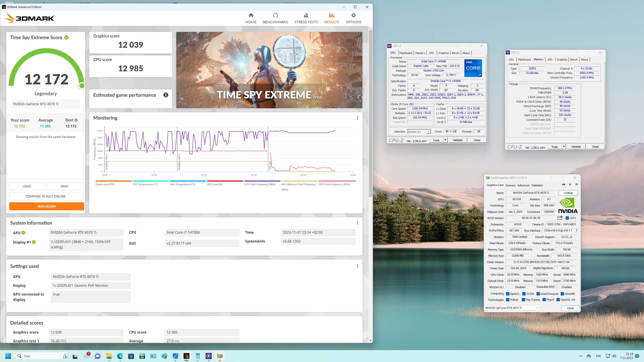Show hidden system tray icons chevron
Viewport: 644px width, 362px height.
[x=581, y=356]
